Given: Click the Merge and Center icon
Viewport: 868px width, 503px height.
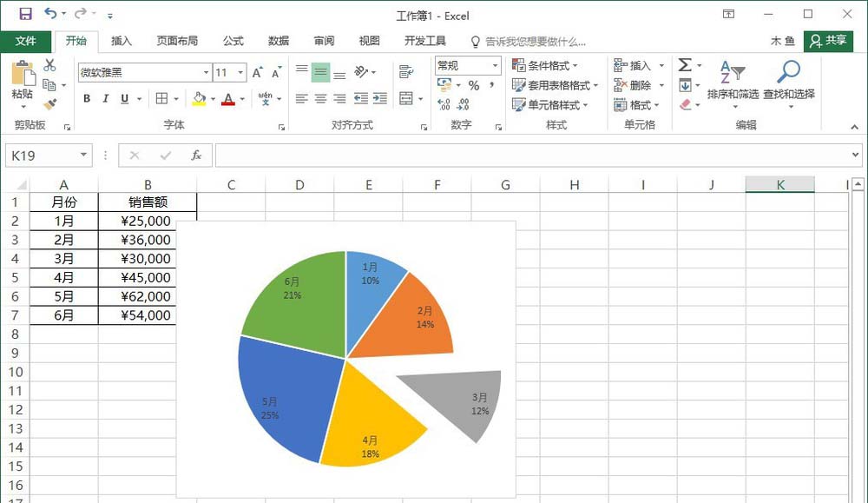Looking at the screenshot, I should click(x=406, y=99).
